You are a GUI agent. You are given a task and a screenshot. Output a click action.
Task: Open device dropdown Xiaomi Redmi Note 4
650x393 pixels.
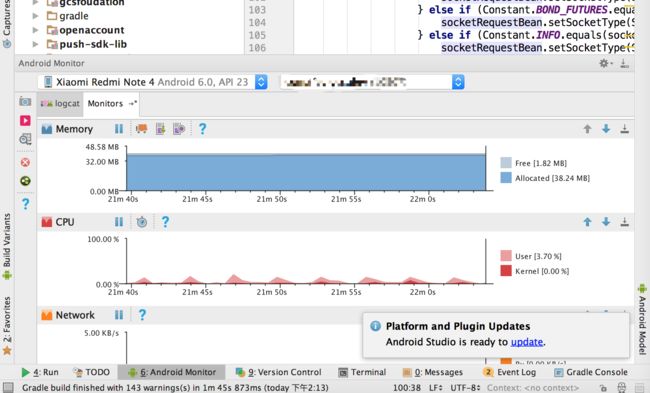pos(154,82)
